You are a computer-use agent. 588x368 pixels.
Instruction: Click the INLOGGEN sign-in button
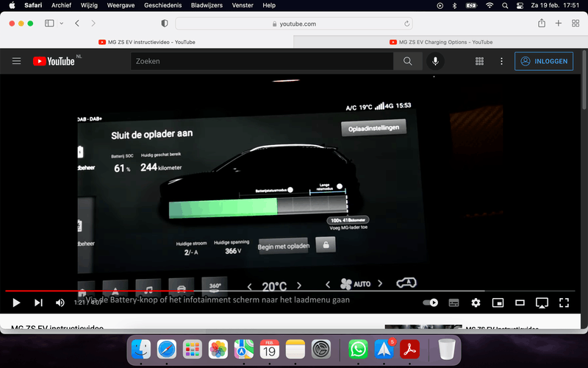[544, 61]
